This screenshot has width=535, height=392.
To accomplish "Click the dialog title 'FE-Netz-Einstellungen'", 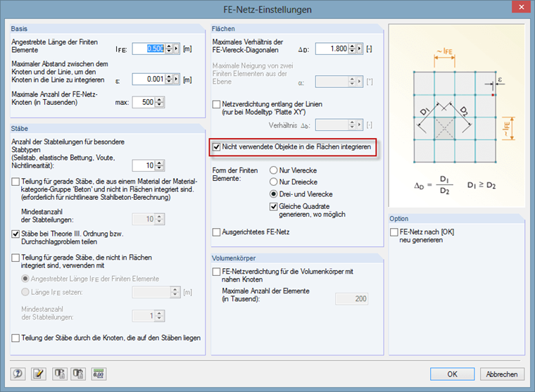I will (267, 10).
